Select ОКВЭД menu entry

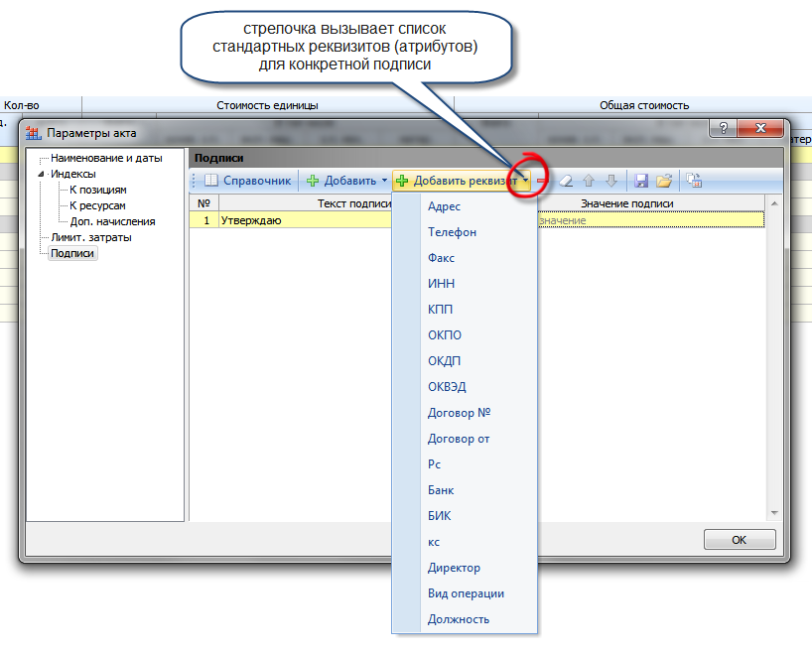click(x=447, y=387)
